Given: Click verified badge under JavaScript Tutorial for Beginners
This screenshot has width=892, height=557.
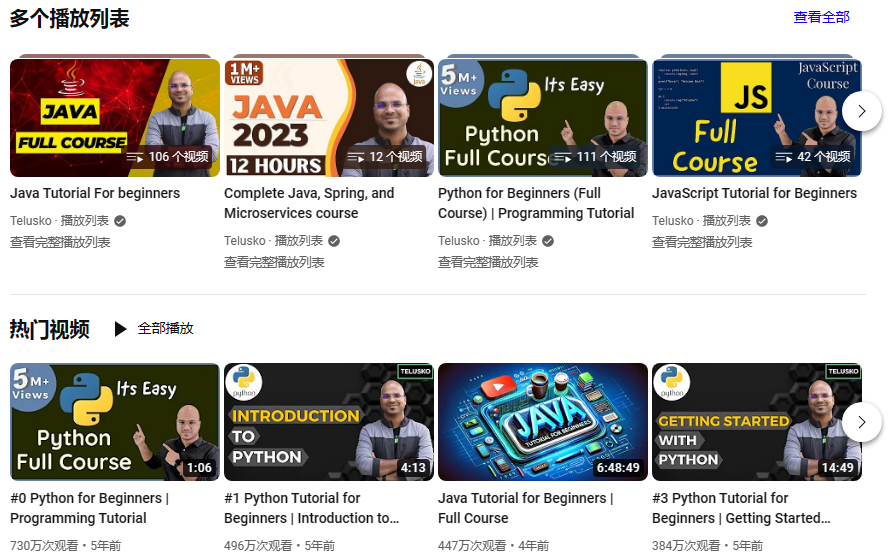Looking at the screenshot, I should click(x=762, y=221).
